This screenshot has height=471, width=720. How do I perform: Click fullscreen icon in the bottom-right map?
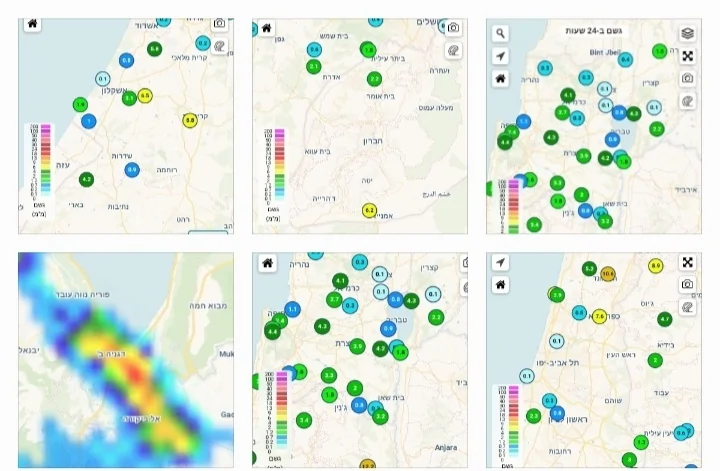687,262
